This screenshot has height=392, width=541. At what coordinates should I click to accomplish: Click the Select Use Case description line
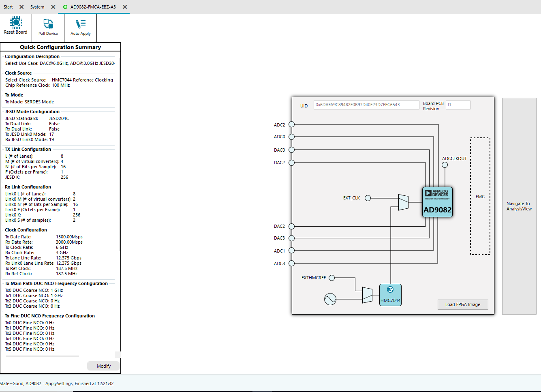click(60, 63)
